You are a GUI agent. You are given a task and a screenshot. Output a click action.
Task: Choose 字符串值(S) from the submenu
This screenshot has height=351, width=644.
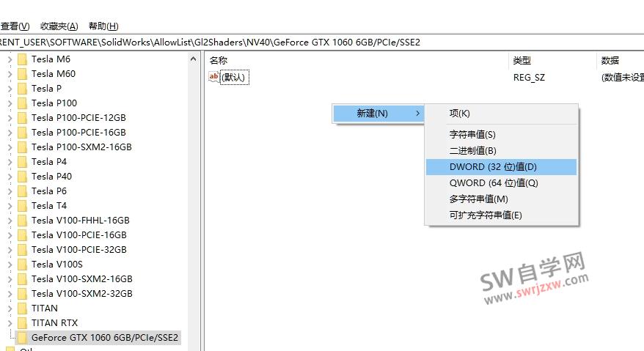point(502,134)
